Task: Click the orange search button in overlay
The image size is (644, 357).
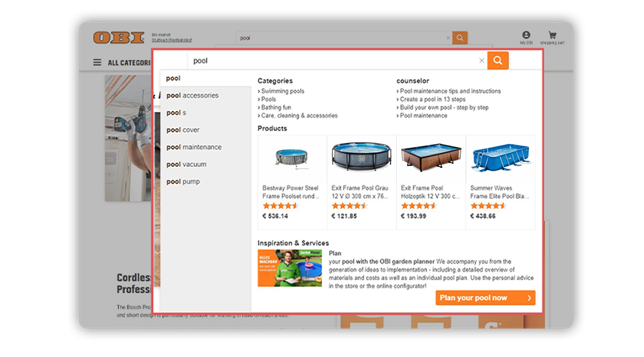Action: 497,61
